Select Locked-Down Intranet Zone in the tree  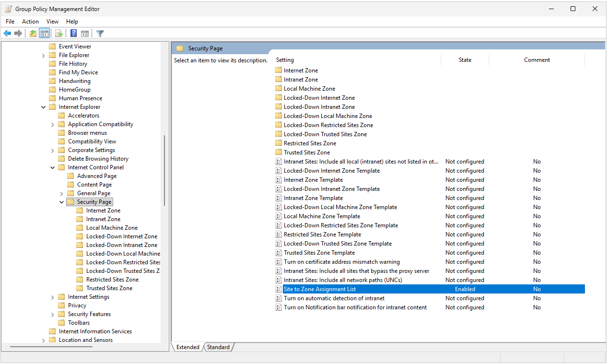[122, 245]
